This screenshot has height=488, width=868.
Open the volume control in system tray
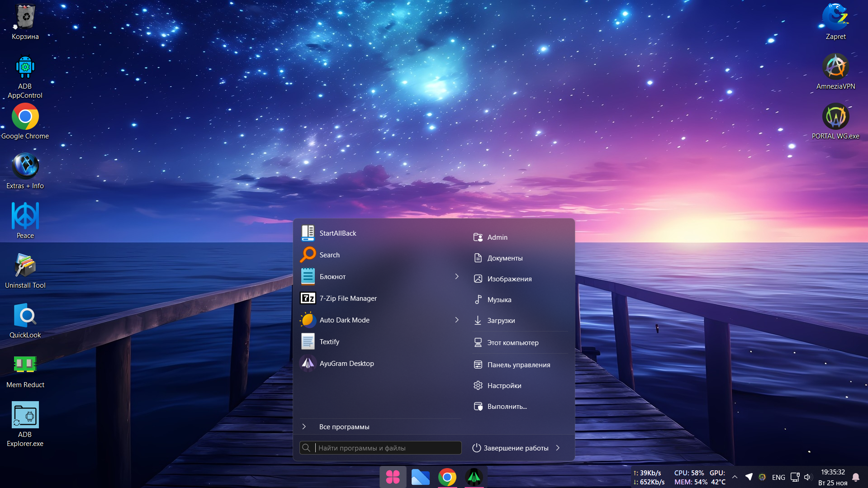(x=808, y=477)
